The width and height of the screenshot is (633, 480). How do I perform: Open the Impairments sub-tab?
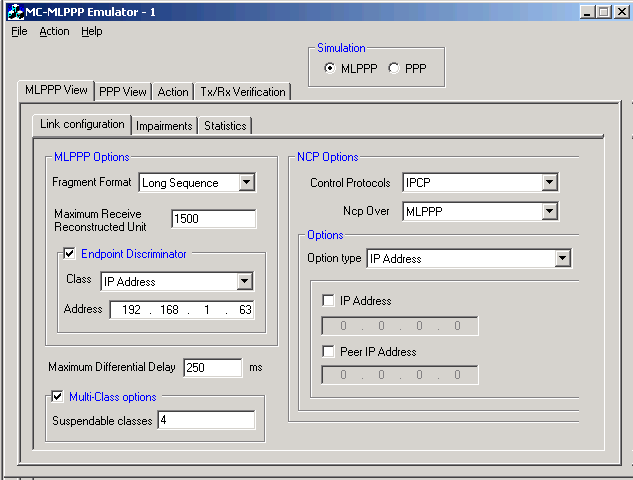click(164, 126)
